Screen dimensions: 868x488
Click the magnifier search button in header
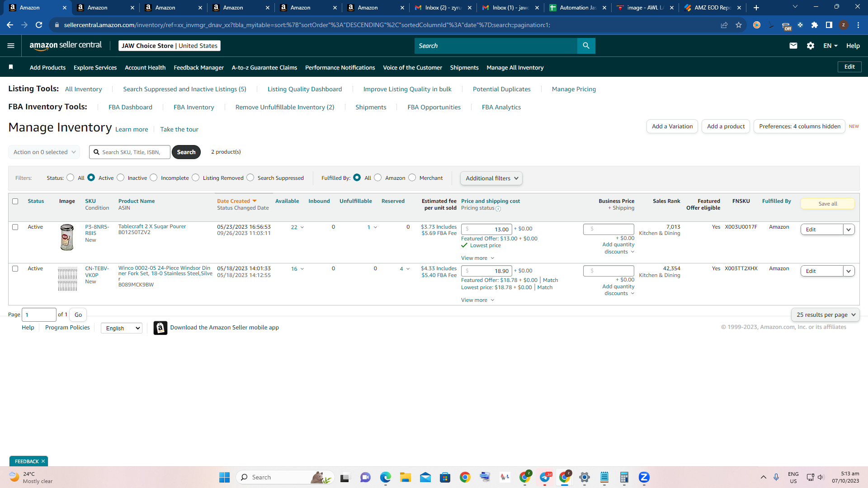point(586,46)
